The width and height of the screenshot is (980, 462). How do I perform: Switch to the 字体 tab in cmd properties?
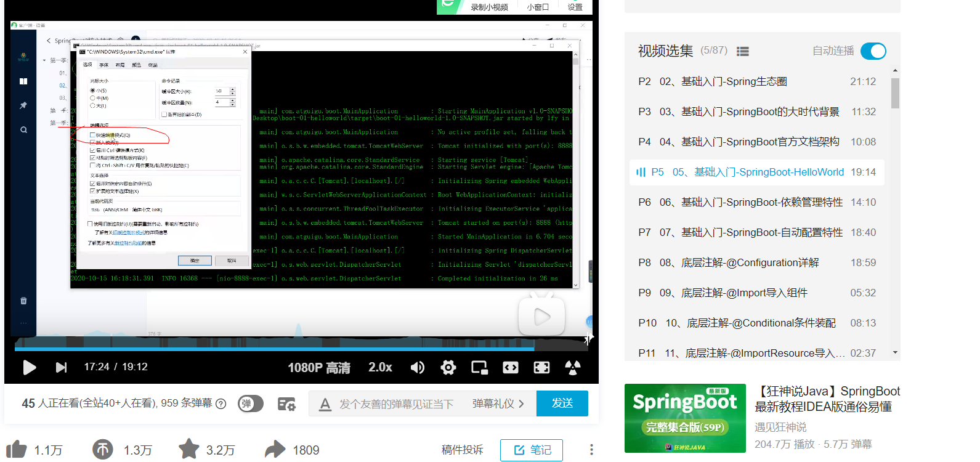click(x=104, y=65)
